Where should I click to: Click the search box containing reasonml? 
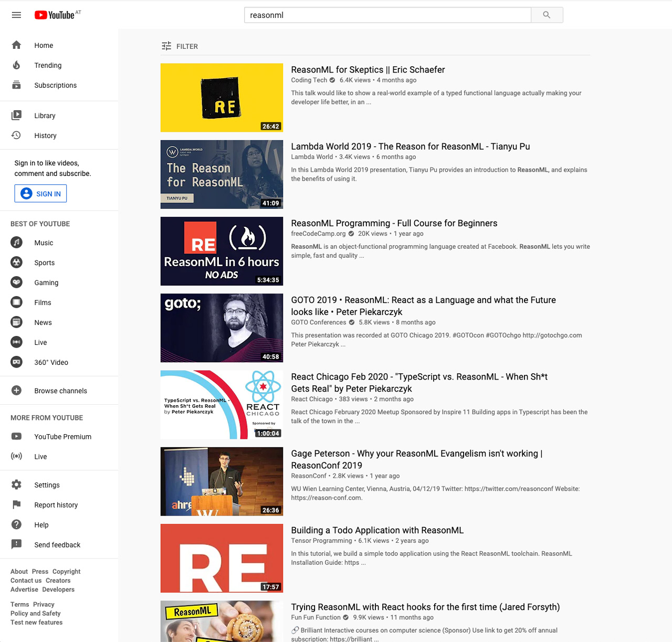point(387,15)
